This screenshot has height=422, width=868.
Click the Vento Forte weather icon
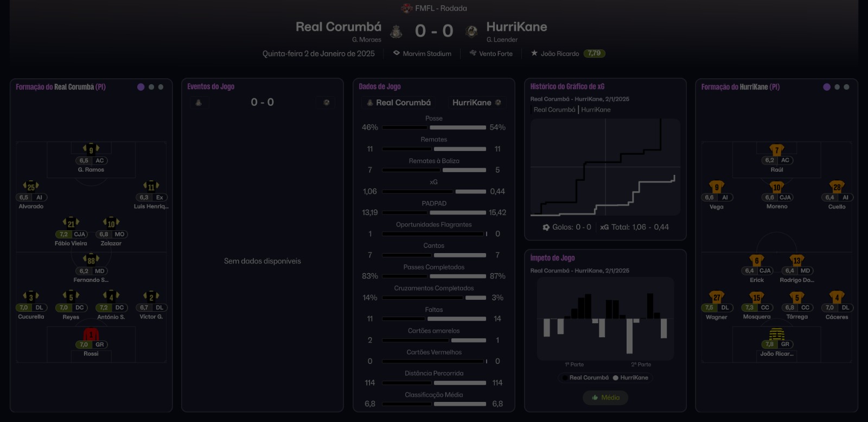[473, 53]
